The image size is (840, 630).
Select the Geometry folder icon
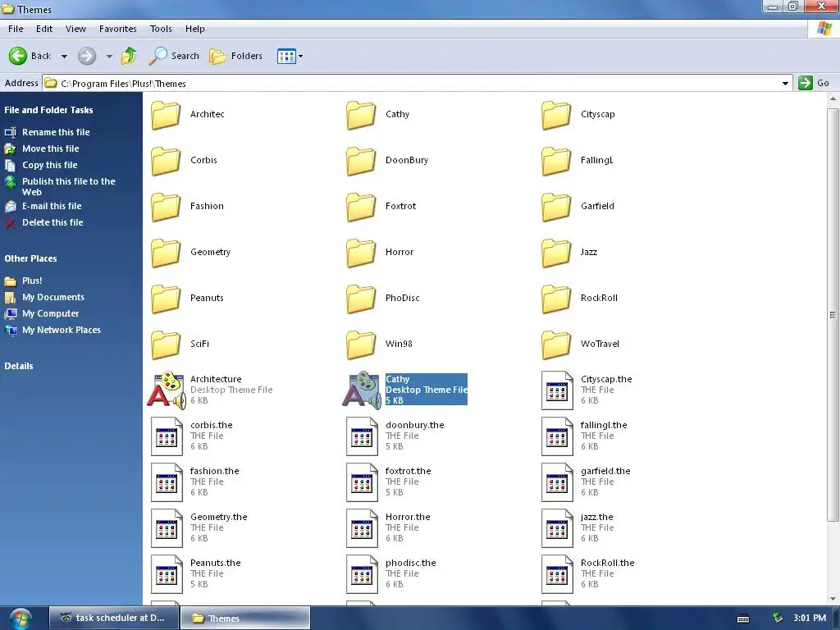[x=166, y=253]
